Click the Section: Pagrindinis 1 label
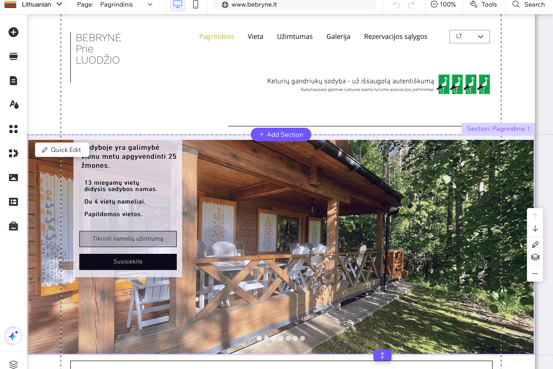The image size is (553, 369). 498,129
